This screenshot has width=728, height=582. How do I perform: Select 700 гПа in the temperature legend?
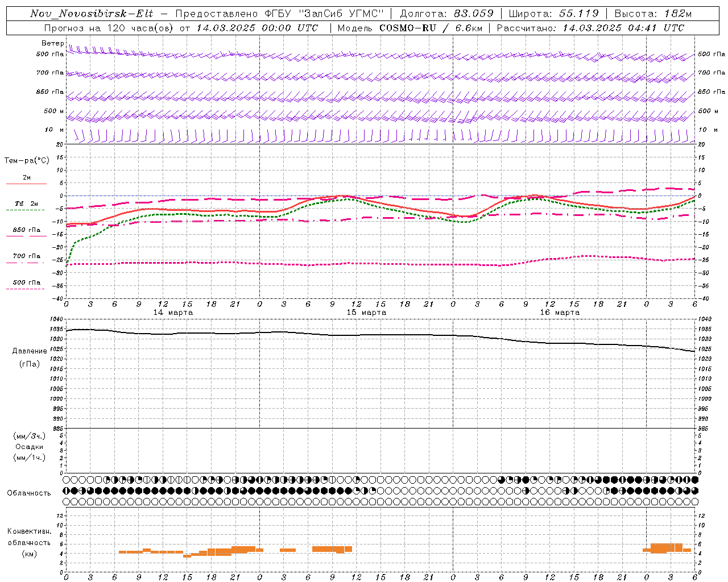pos(27,256)
